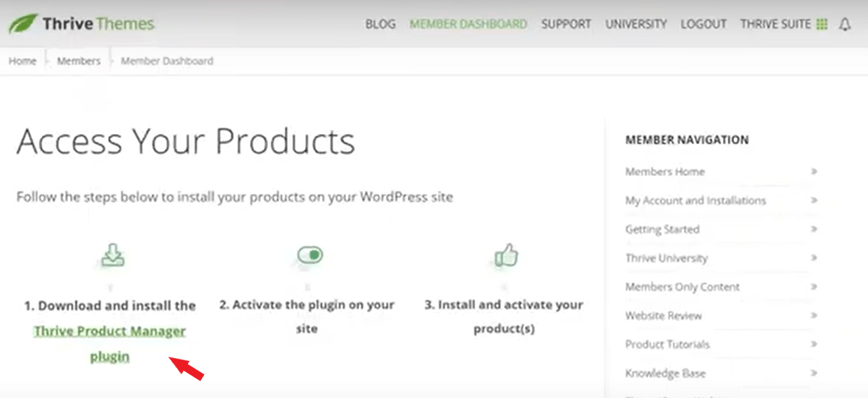Viewport: 868px width, 398px height.
Task: Click the Access Your Products heading
Action: point(186,141)
